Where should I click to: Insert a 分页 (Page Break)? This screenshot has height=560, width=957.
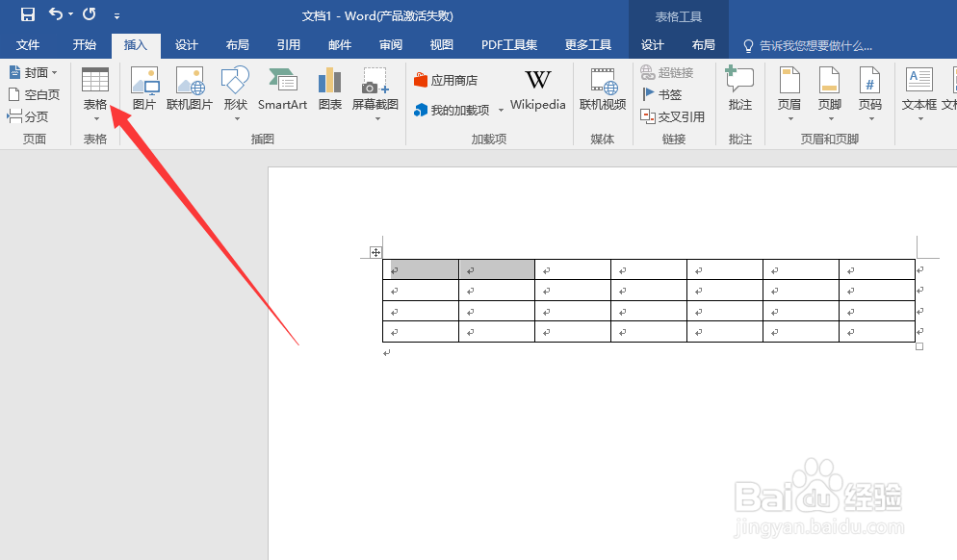[x=32, y=115]
